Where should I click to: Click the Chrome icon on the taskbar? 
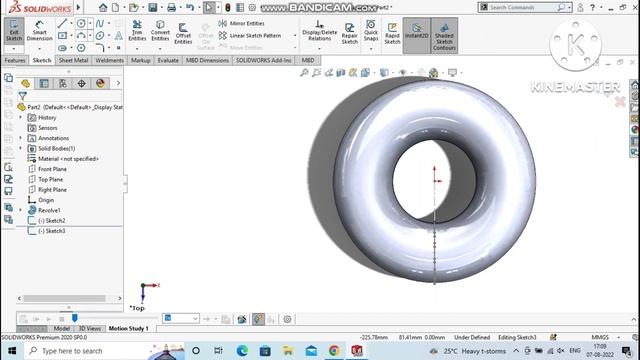[x=334, y=351]
